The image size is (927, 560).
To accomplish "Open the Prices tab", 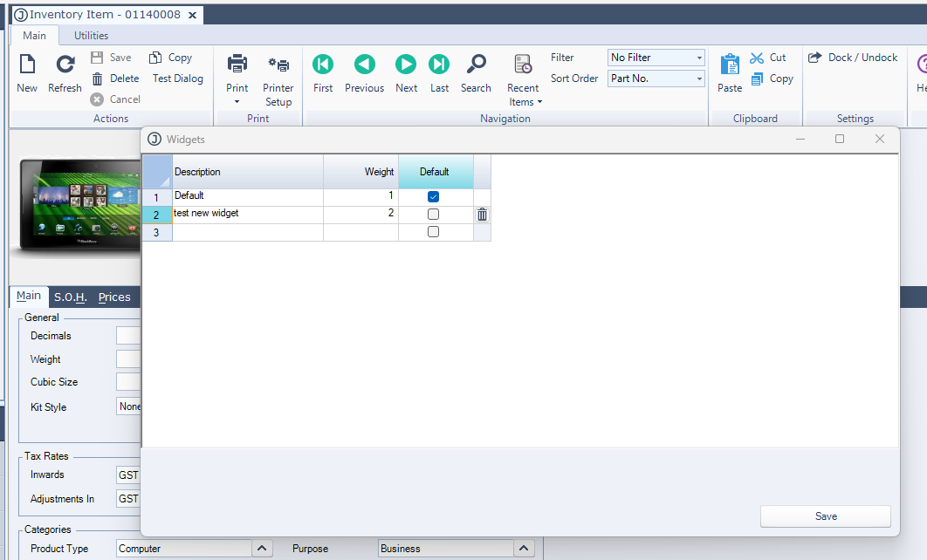I will (x=114, y=297).
